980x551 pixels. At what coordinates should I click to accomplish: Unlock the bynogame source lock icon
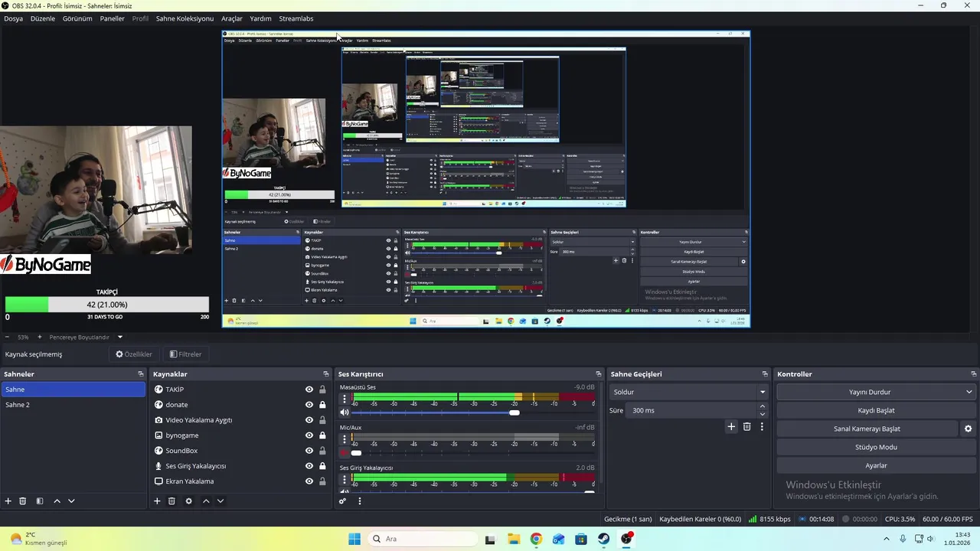click(322, 435)
